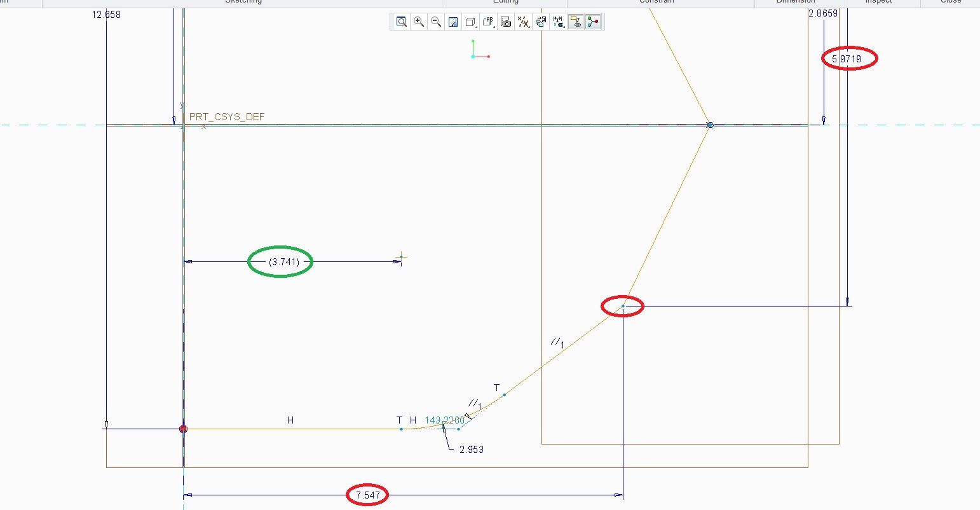This screenshot has width=980, height=510.
Task: Select the 12.658 dimension value
Action: click(106, 14)
